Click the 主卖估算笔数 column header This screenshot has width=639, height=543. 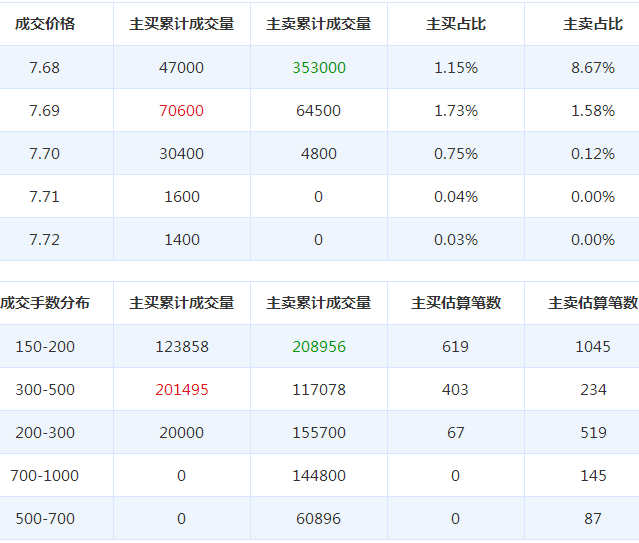pyautogui.click(x=592, y=303)
